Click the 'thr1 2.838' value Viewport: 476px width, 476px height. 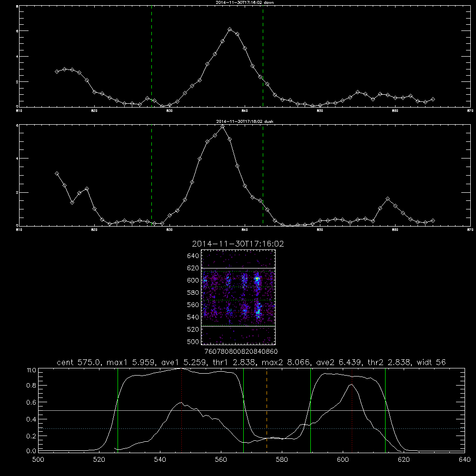click(234, 362)
